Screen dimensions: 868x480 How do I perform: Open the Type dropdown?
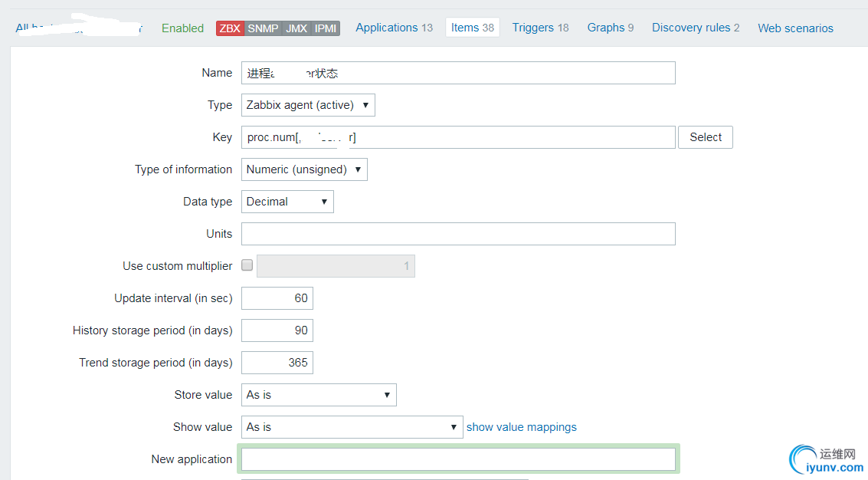coord(308,105)
